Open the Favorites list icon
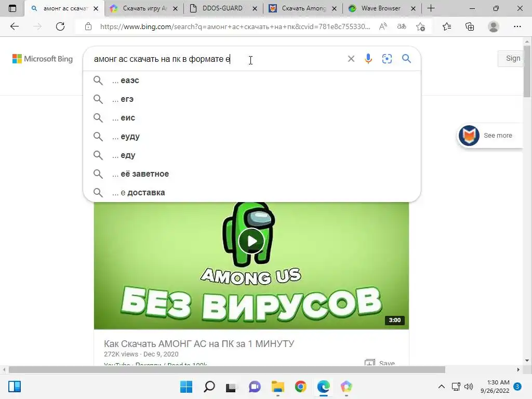The image size is (532, 399). tap(447, 26)
